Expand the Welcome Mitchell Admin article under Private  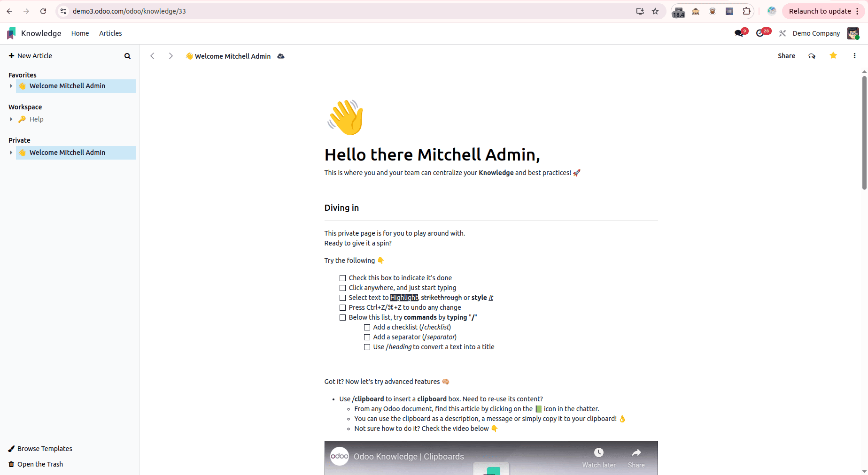click(11, 153)
